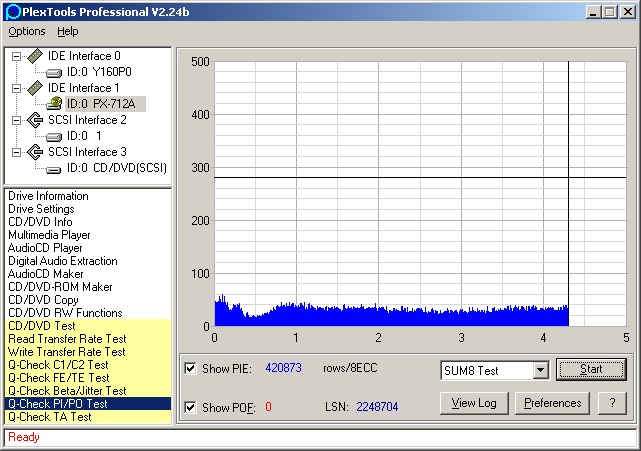The width and height of the screenshot is (641, 451).
Task: Click the PlexTools logo icon in title bar
Action: pos(13,11)
